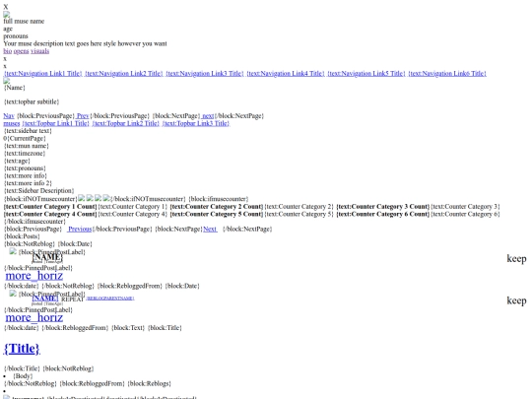Screen dimensions: 532x399
Task: Click the 0{CurrentPage} text
Action: [x=25, y=139]
